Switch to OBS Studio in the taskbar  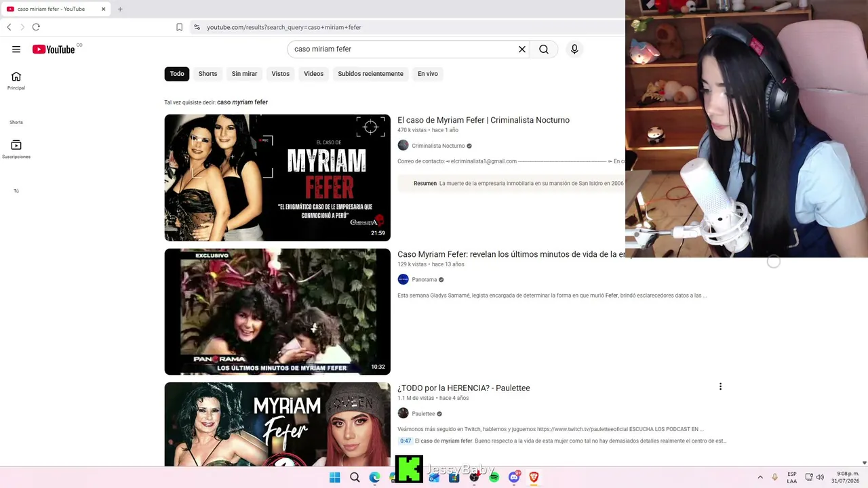pyautogui.click(x=474, y=477)
